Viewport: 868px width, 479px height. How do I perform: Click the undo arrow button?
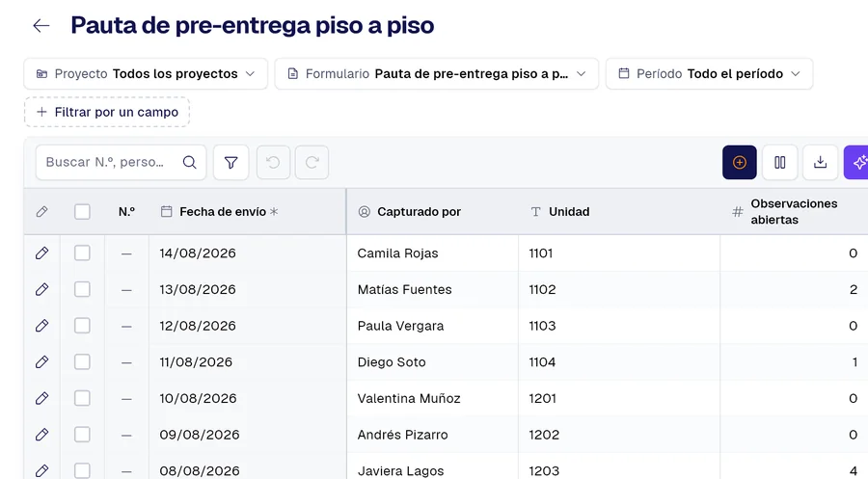(273, 163)
